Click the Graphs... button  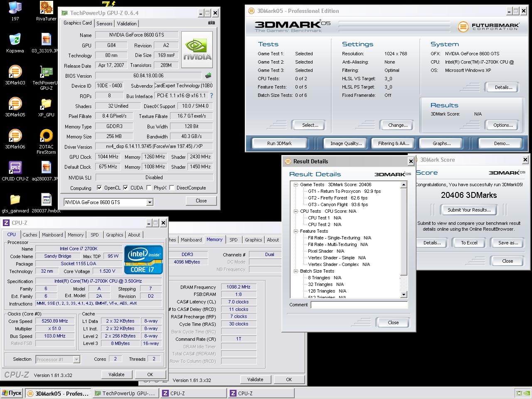[441, 143]
